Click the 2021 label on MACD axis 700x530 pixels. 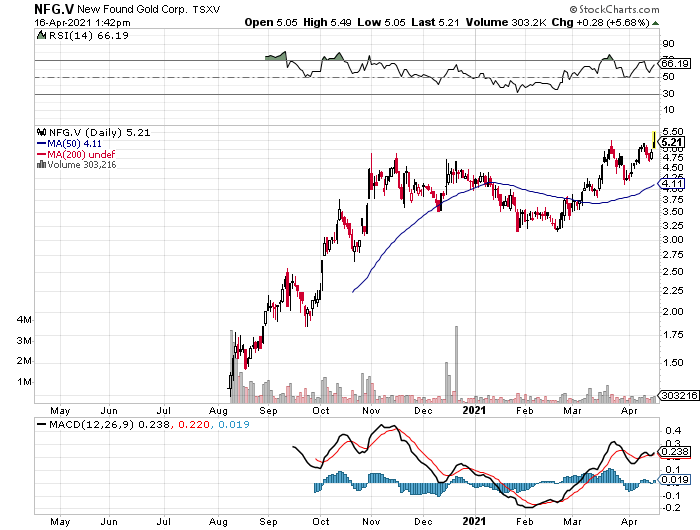(474, 521)
